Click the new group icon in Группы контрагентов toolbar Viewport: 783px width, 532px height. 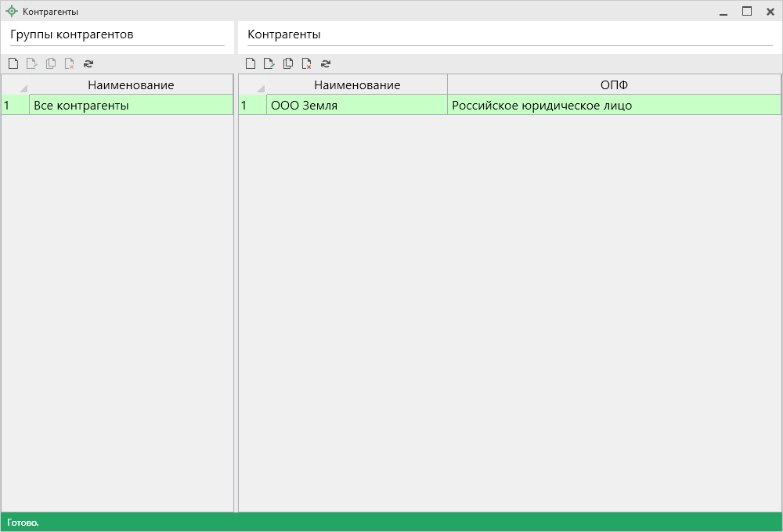tap(13, 63)
